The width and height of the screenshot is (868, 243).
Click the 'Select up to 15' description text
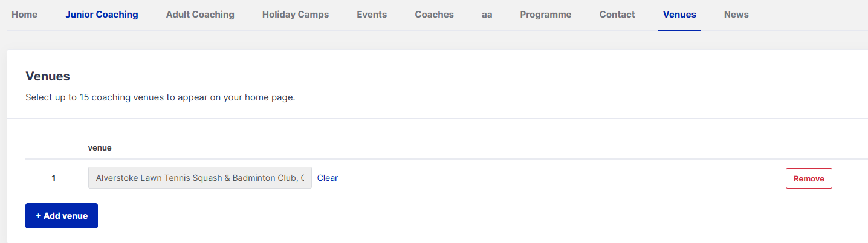click(x=160, y=97)
